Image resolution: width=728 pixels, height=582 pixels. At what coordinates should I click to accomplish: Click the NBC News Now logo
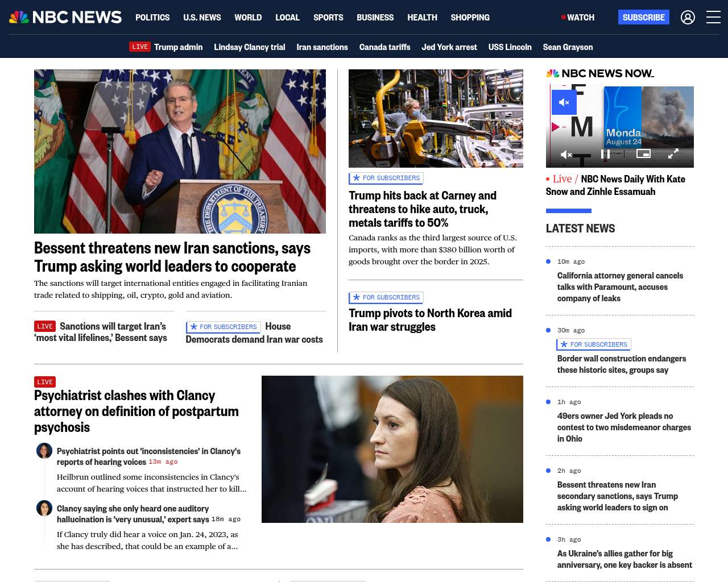[x=600, y=73]
